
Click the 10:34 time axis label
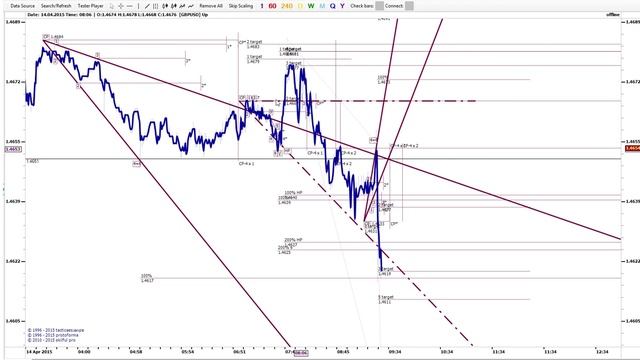point(447,351)
